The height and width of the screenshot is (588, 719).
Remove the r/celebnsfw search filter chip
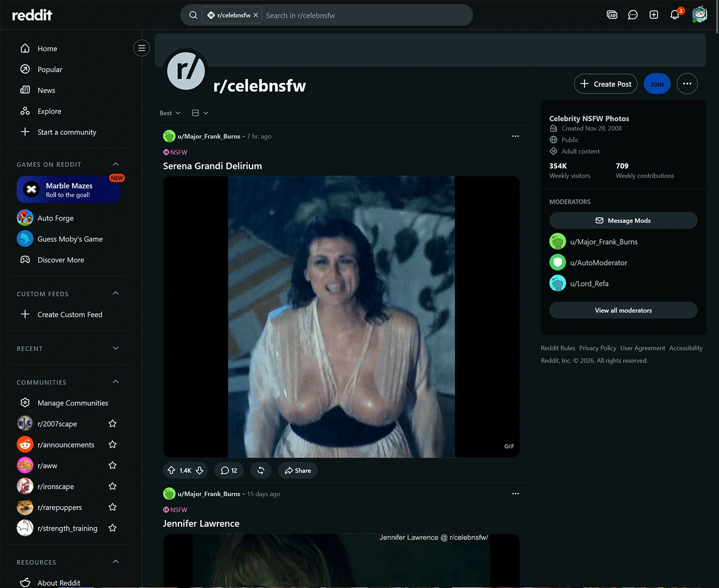tap(256, 15)
